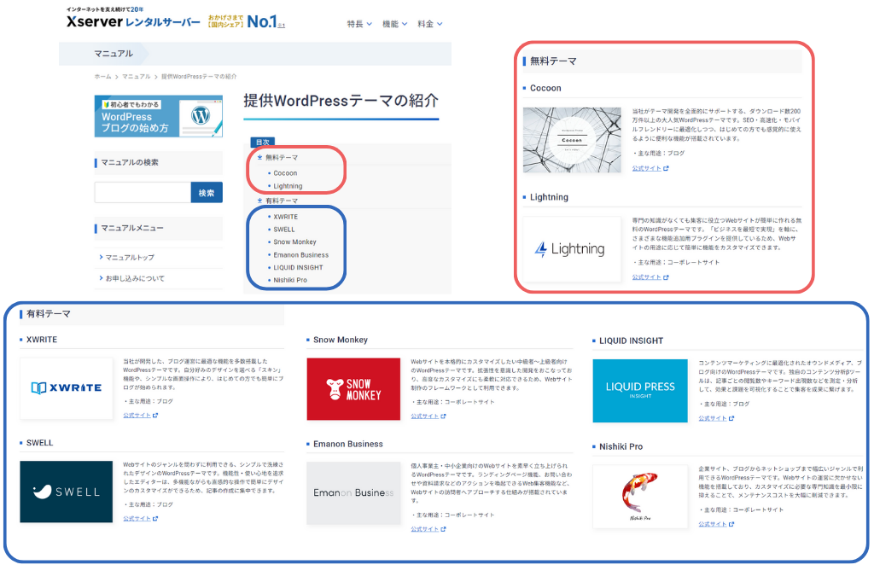This screenshot has width=874, height=588.
Task: Click the ホーム breadcrumb link
Action: point(102,76)
